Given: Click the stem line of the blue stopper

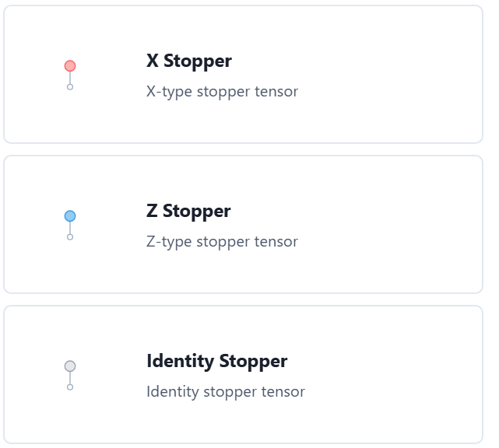Looking at the screenshot, I should click(70, 228).
